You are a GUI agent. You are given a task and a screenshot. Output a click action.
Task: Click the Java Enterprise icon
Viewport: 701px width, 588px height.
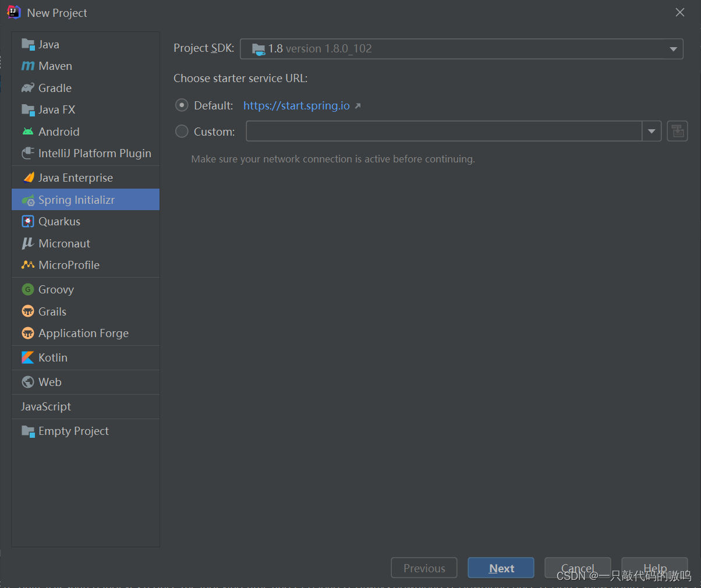[28, 178]
